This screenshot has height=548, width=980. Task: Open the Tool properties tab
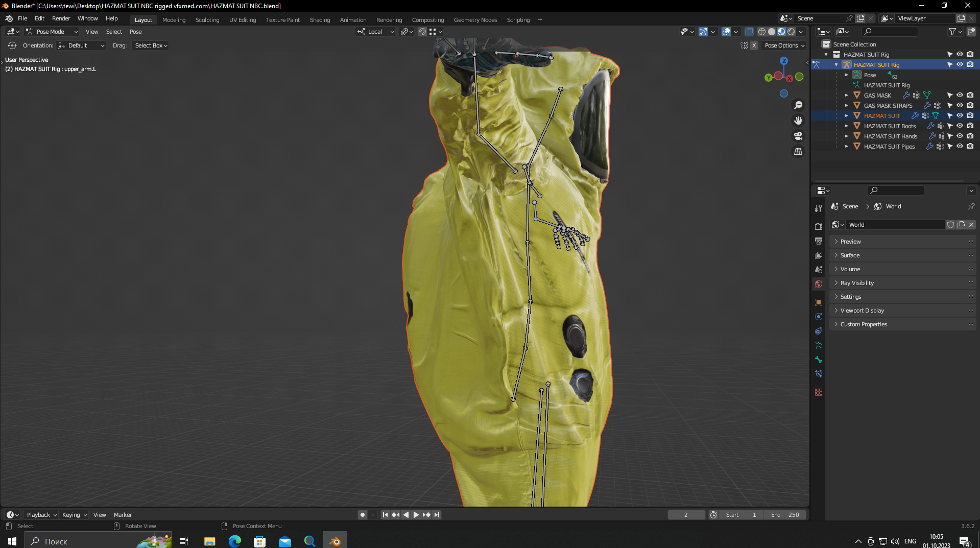(x=819, y=208)
